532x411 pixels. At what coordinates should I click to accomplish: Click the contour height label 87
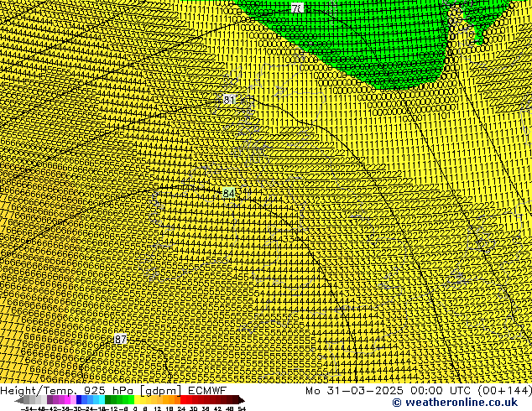(x=121, y=339)
